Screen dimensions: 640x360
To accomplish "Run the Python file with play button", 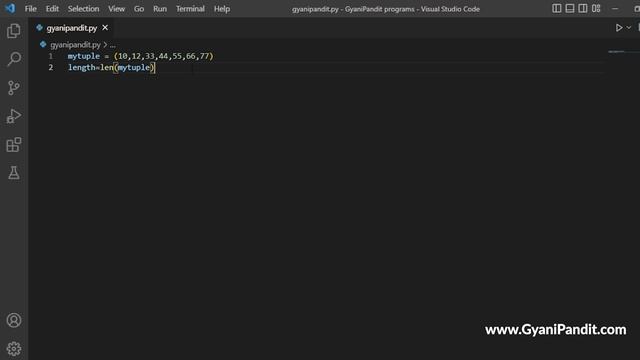I will pyautogui.click(x=619, y=28).
